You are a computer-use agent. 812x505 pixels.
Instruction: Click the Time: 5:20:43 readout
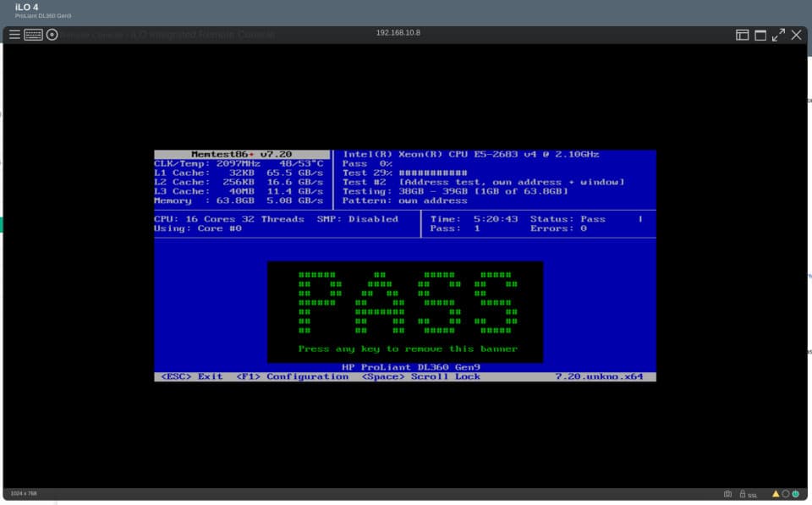[x=474, y=219]
